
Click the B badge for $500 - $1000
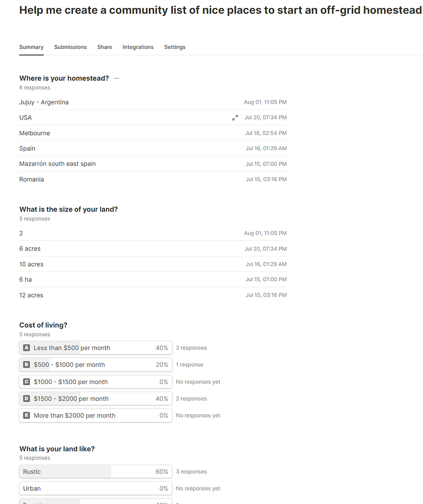pos(27,364)
